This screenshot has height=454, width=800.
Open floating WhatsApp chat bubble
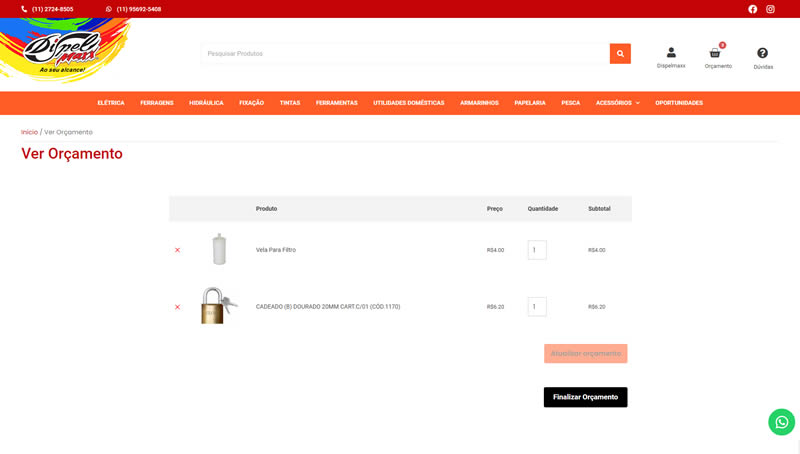(x=782, y=422)
